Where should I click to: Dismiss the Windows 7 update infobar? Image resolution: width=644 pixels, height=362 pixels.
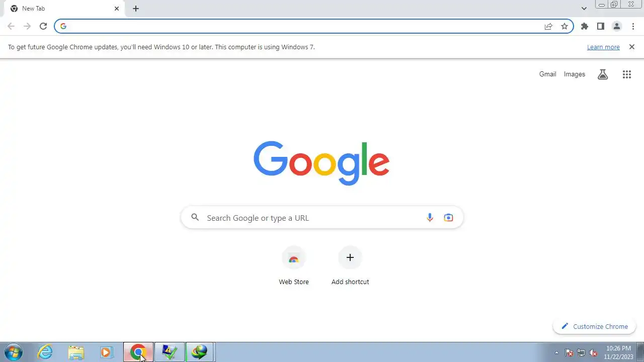pos(632,47)
